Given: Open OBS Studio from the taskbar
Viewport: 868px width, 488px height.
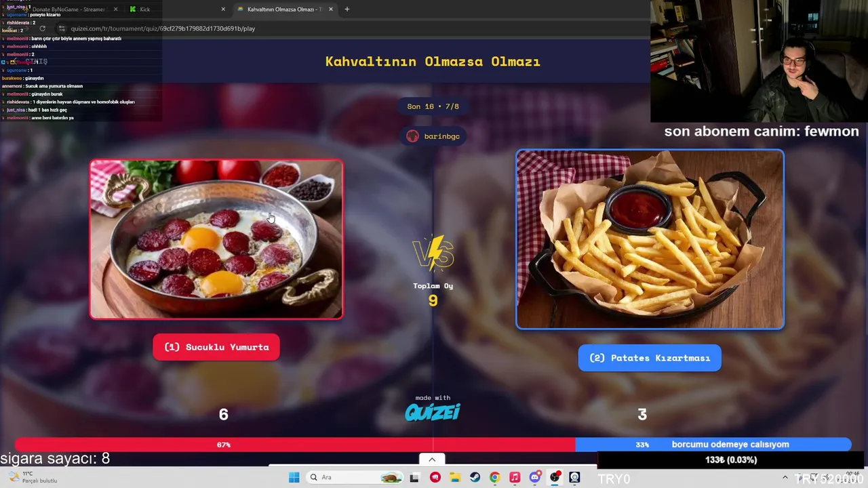Looking at the screenshot, I should pyautogui.click(x=555, y=477).
